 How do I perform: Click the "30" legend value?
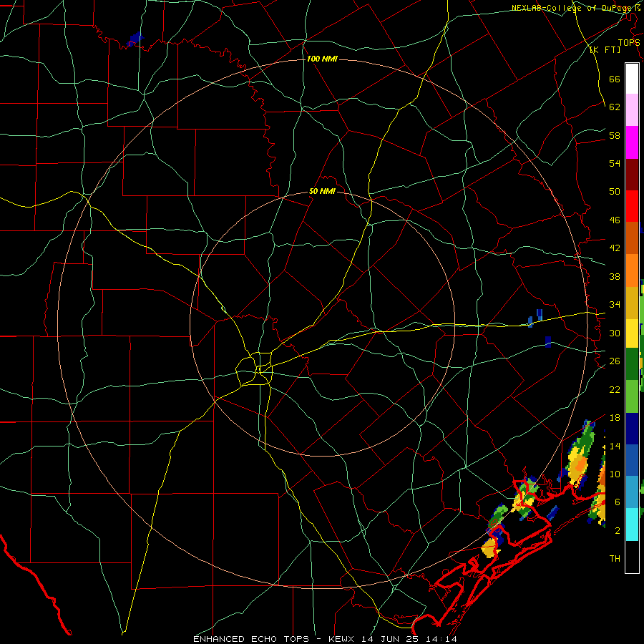[615, 333]
